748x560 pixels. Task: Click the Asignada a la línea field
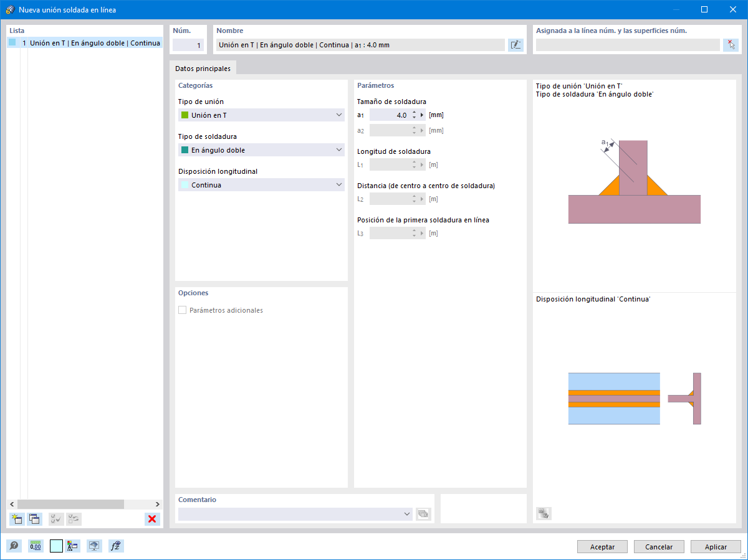pyautogui.click(x=628, y=45)
